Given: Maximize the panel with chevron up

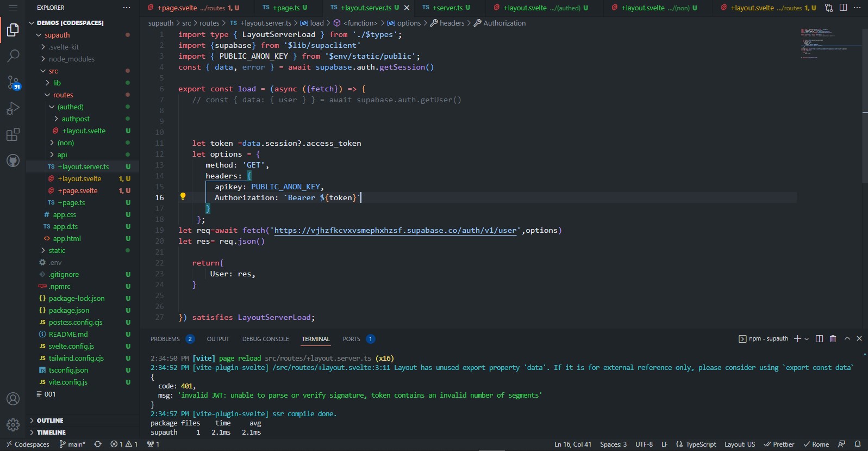Looking at the screenshot, I should pyautogui.click(x=847, y=338).
